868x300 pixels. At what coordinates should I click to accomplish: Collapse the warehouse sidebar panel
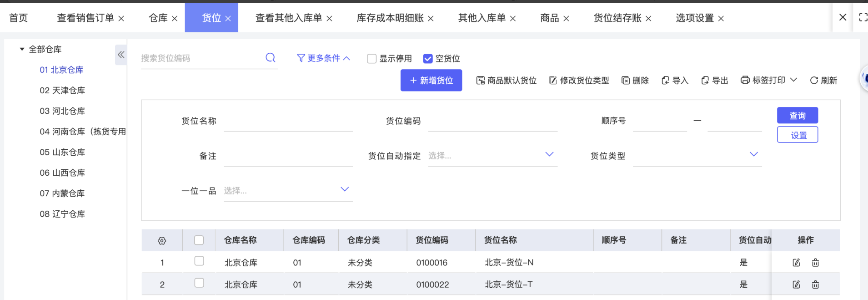click(x=121, y=55)
